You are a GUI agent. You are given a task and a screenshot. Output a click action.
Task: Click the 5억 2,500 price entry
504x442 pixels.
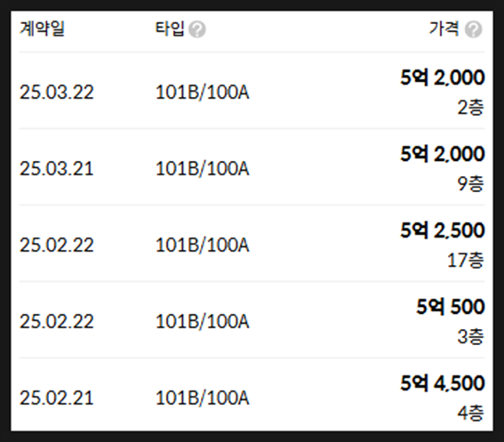tap(443, 230)
